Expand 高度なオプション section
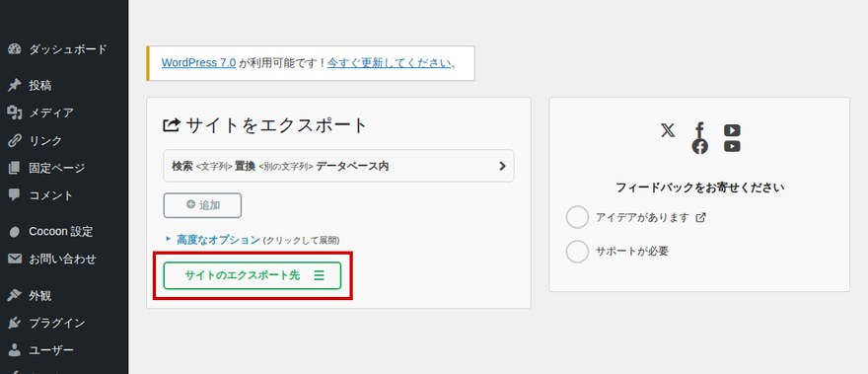This screenshot has height=374, width=868. pyautogui.click(x=218, y=240)
